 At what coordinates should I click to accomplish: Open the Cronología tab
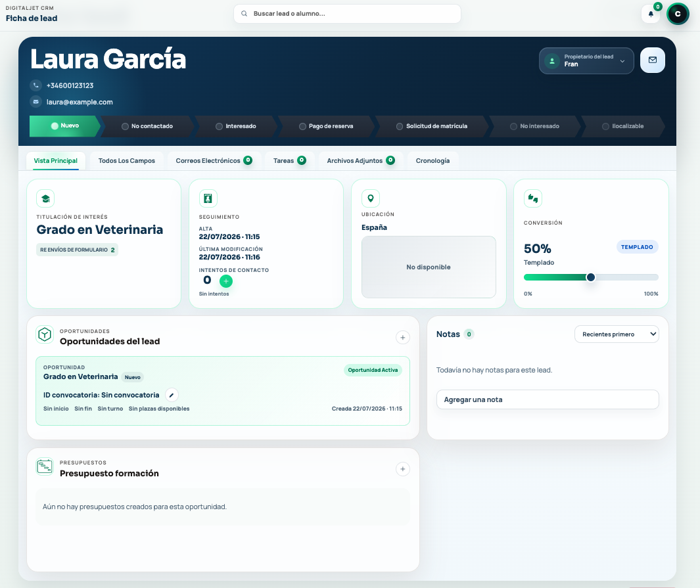tap(432, 160)
